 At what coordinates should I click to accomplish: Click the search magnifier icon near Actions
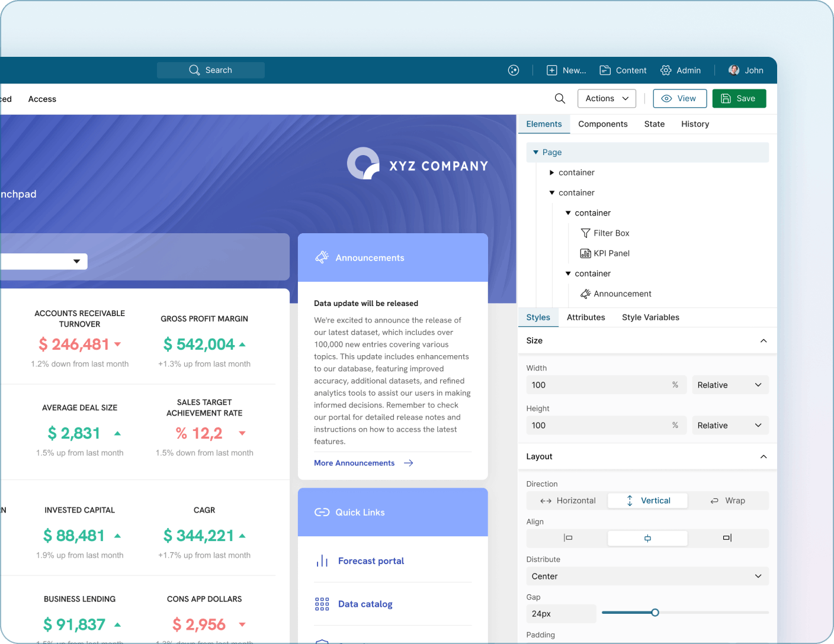click(559, 98)
